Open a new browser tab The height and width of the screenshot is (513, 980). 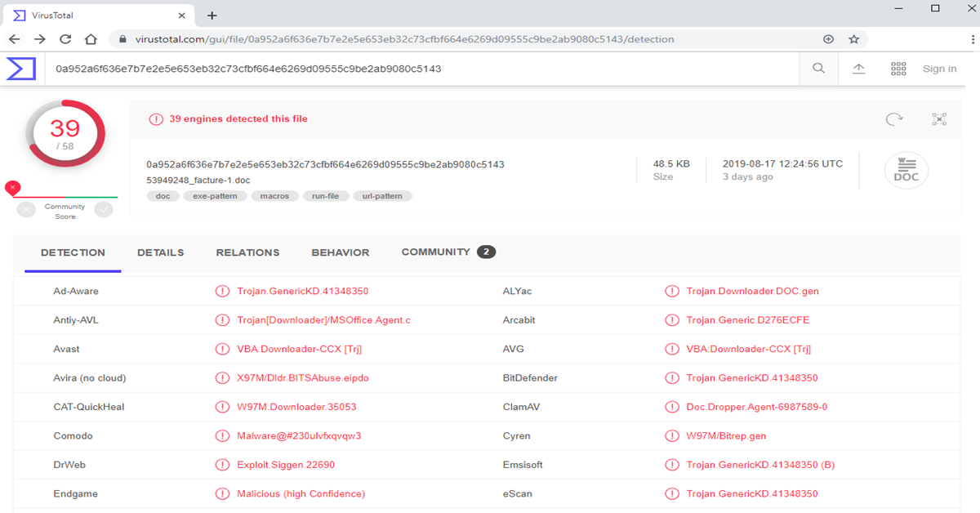click(x=212, y=15)
